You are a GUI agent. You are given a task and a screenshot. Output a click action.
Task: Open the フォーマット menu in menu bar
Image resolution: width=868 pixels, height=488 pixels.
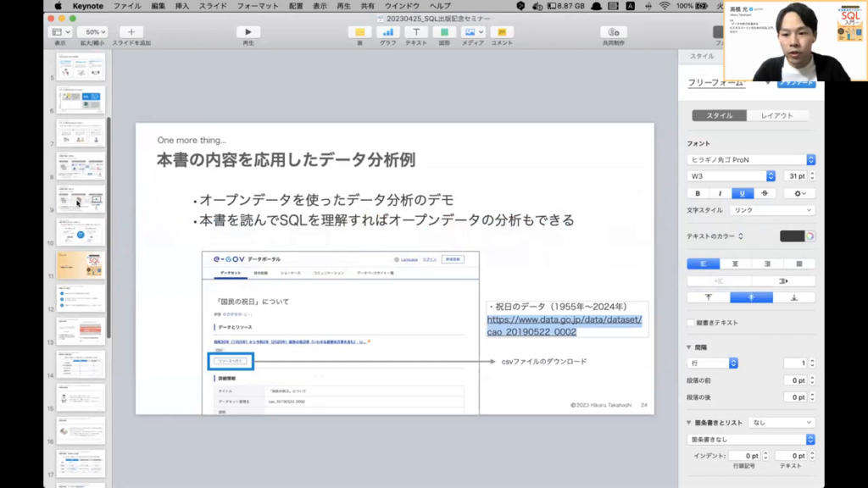tap(258, 6)
